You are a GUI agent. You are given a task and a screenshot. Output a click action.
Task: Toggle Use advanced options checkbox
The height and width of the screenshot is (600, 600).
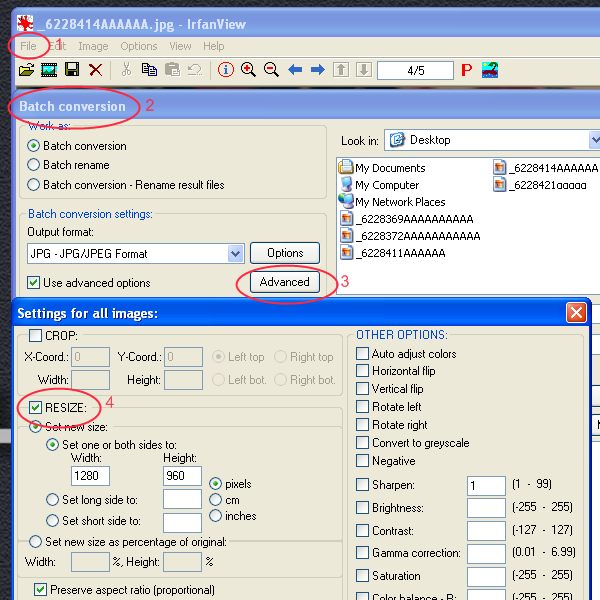(34, 283)
